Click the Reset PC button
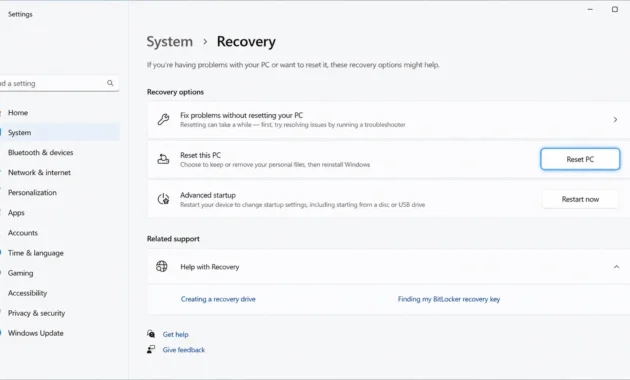This screenshot has height=380, width=630. (580, 159)
